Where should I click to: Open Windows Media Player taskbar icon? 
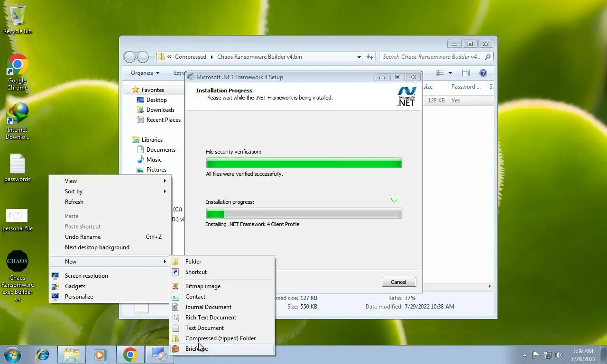tap(100, 354)
